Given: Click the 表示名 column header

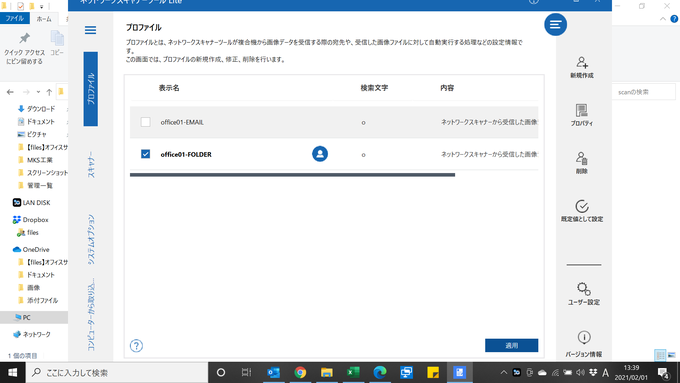Looking at the screenshot, I should coord(169,88).
